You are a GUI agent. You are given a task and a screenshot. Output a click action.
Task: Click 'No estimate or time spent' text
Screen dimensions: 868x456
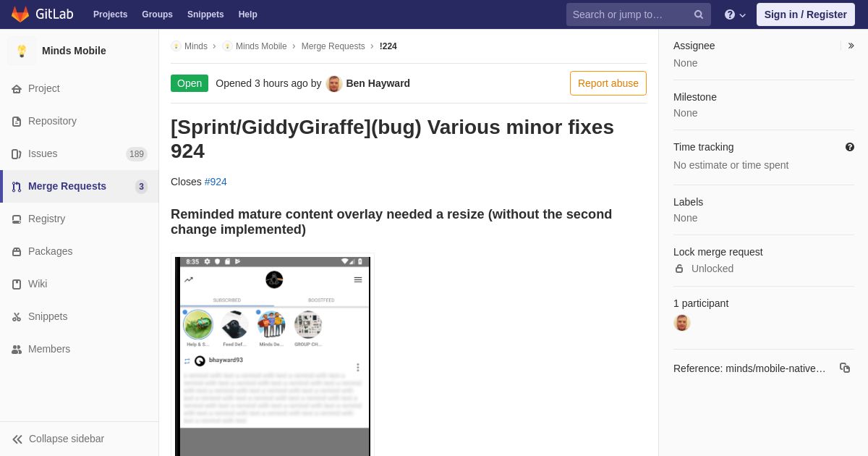731,165
